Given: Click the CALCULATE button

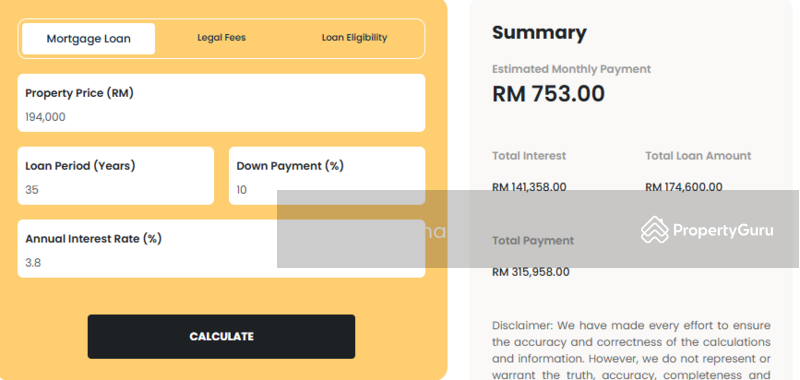Looking at the screenshot, I should pos(221,337).
